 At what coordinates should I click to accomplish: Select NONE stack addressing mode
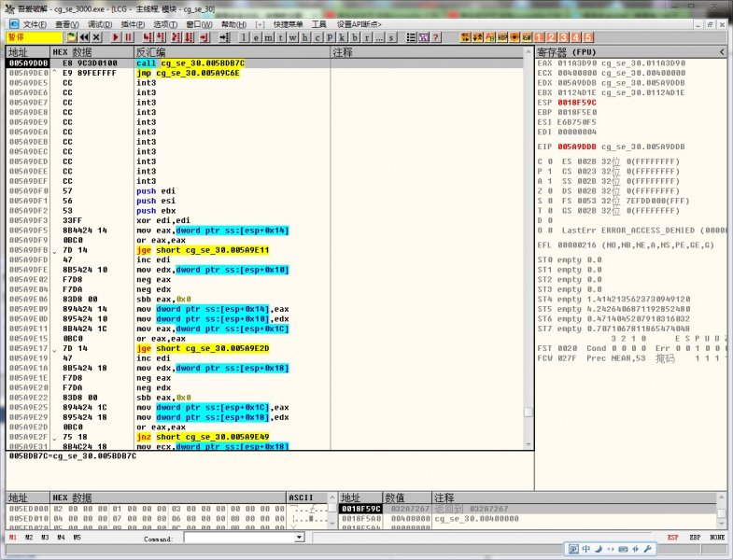717,538
